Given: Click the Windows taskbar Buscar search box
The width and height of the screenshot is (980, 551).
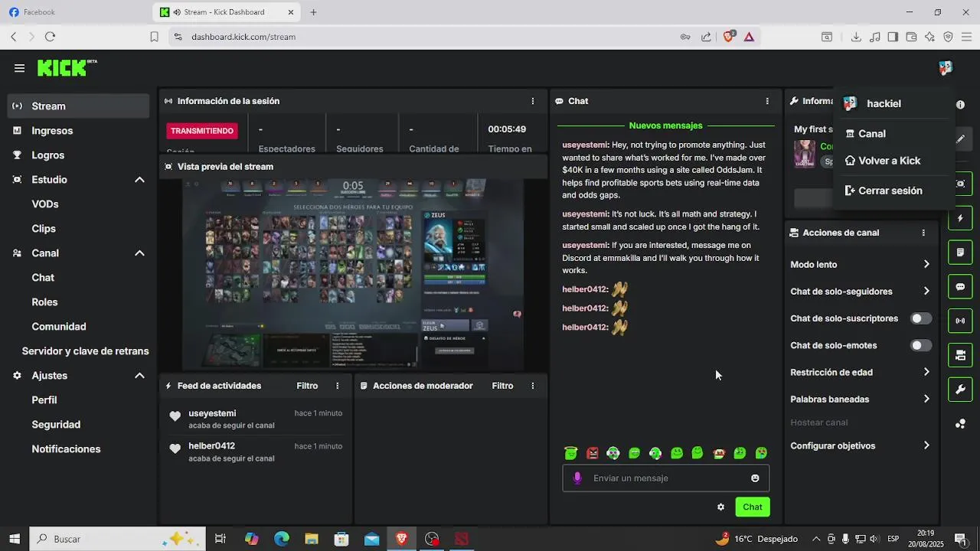Looking at the screenshot, I should [x=118, y=539].
